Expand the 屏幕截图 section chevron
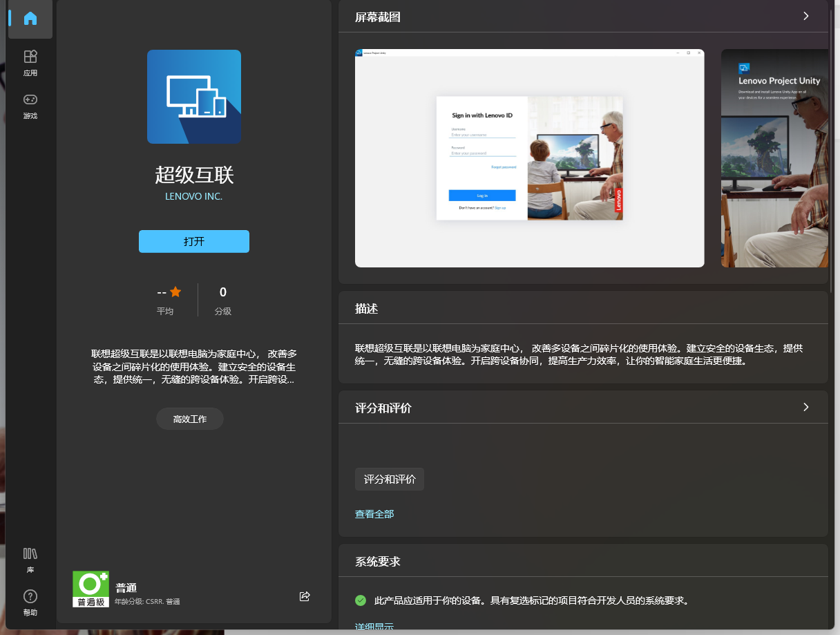Viewport: 840px width, 635px height. 805,16
